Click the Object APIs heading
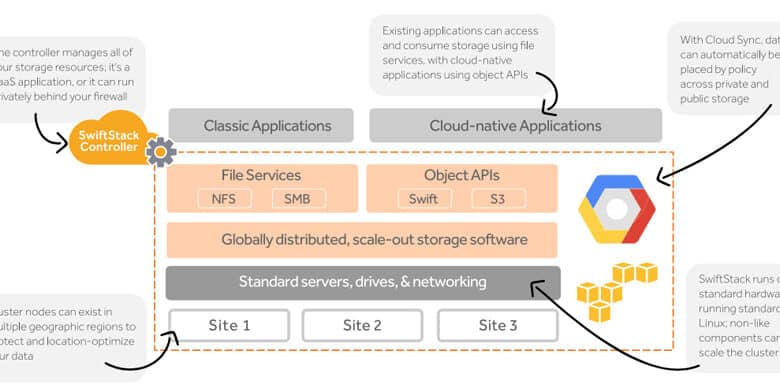Image resolution: width=780 pixels, height=390 pixels. (x=462, y=175)
